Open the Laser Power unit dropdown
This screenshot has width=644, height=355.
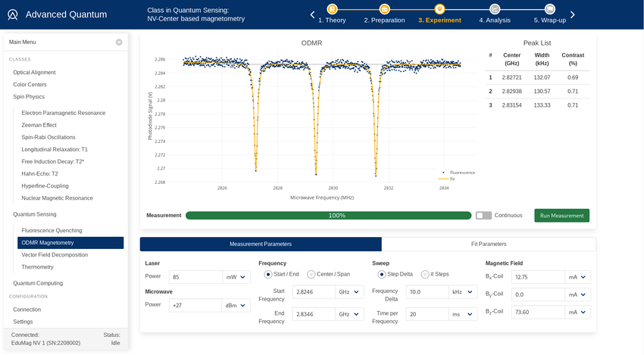pyautogui.click(x=237, y=278)
